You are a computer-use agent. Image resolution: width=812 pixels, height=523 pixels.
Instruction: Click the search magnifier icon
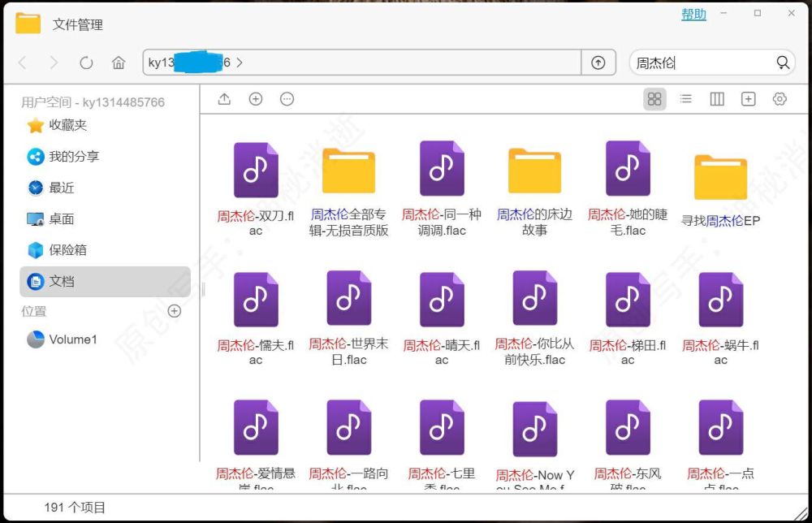(x=783, y=63)
